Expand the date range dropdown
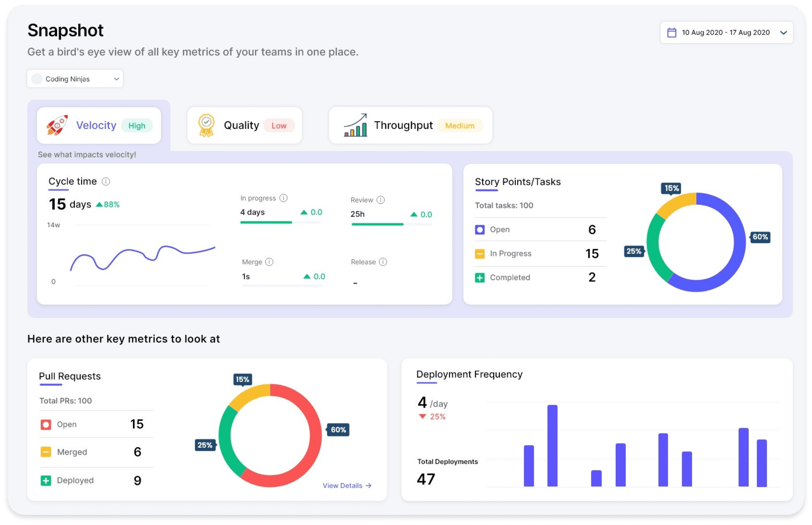Image resolution: width=812 pixels, height=525 pixels. pos(725,33)
